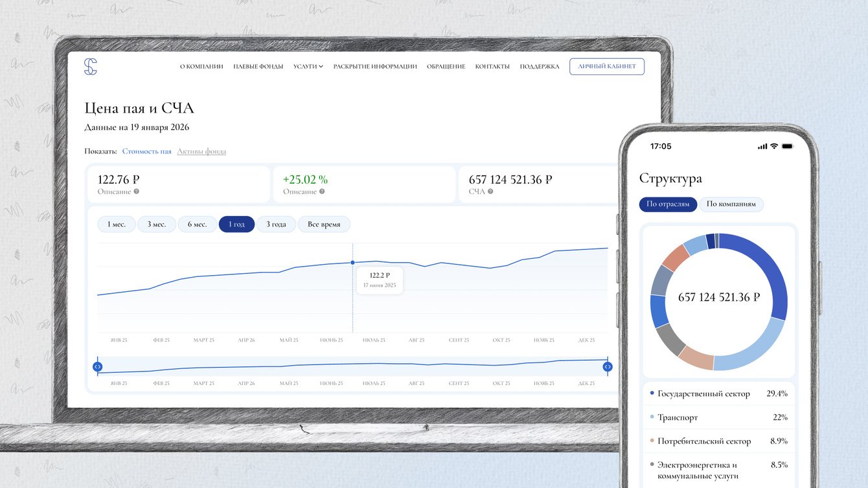Tap the 17:05 clock on the phone
Screen dimensions: 868x488
tap(661, 146)
